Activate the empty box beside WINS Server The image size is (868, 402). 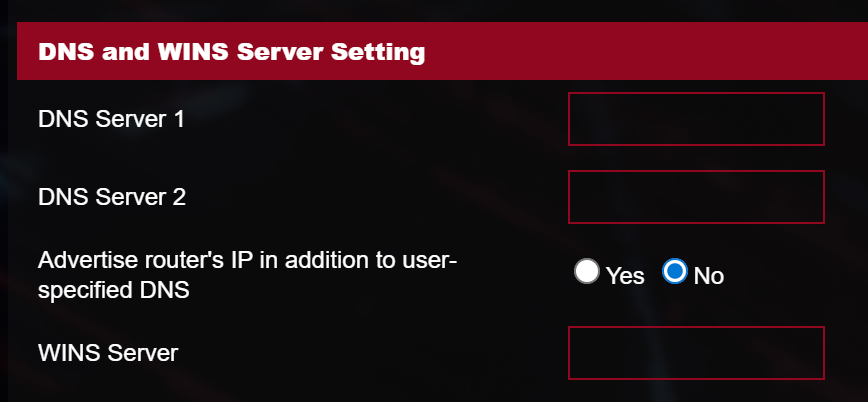click(x=696, y=353)
